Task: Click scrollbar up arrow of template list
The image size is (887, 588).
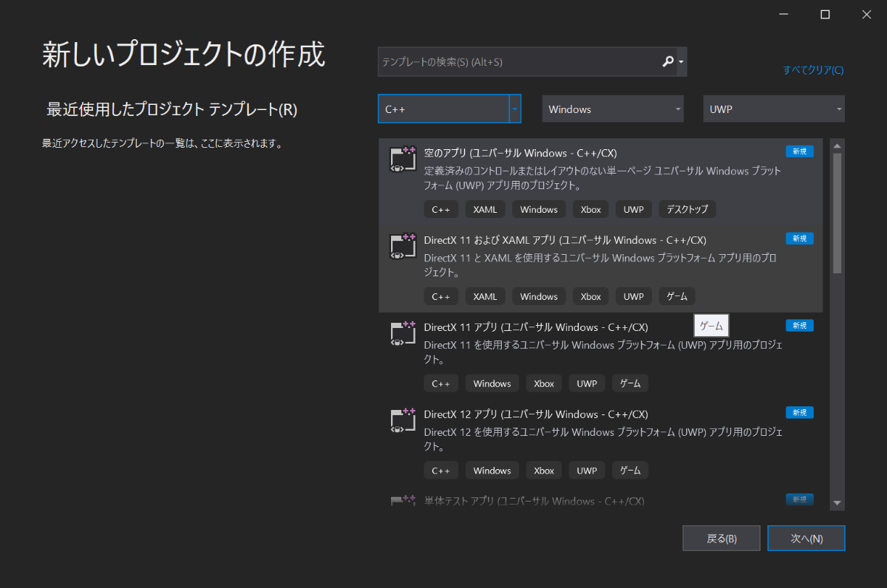Action: (837, 145)
